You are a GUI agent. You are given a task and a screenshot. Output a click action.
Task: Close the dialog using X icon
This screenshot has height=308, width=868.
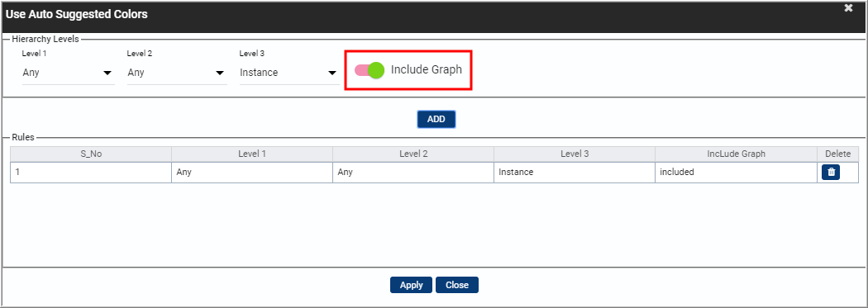point(847,7)
